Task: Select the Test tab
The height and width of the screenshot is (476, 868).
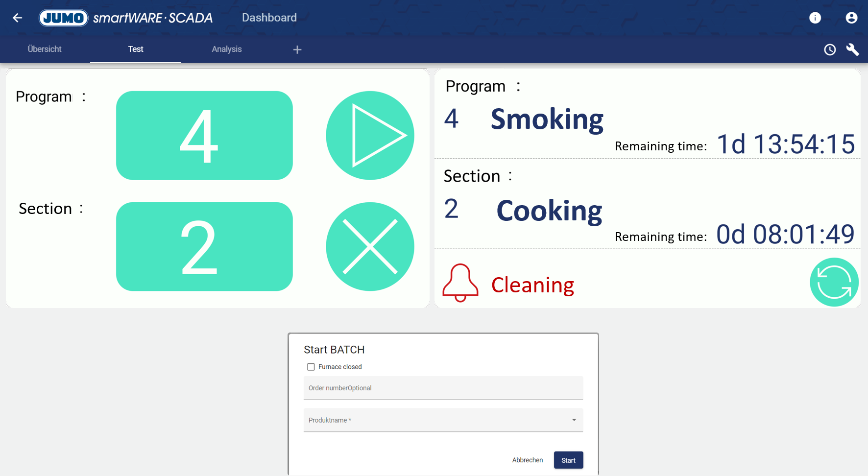Action: [136, 49]
